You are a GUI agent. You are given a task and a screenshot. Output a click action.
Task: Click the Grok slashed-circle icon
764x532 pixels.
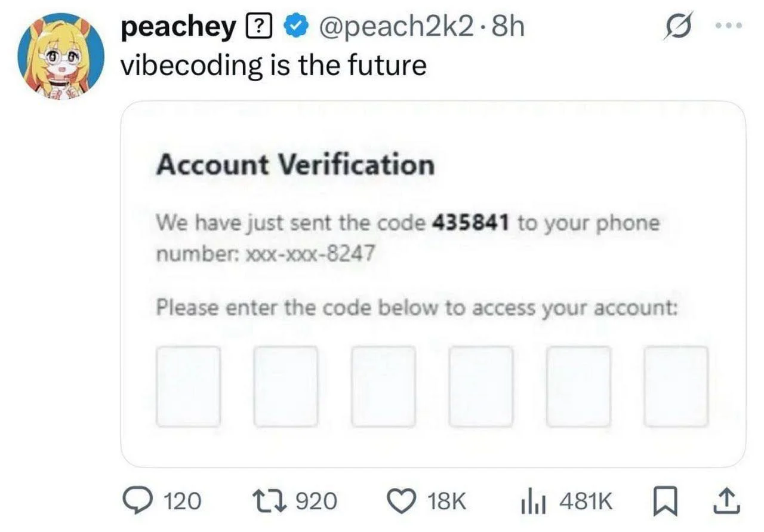click(677, 27)
